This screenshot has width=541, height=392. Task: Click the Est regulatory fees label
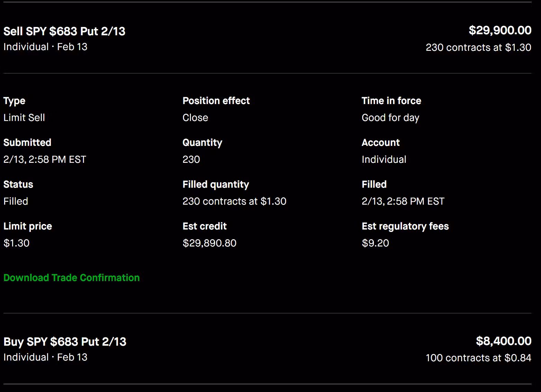point(405,226)
